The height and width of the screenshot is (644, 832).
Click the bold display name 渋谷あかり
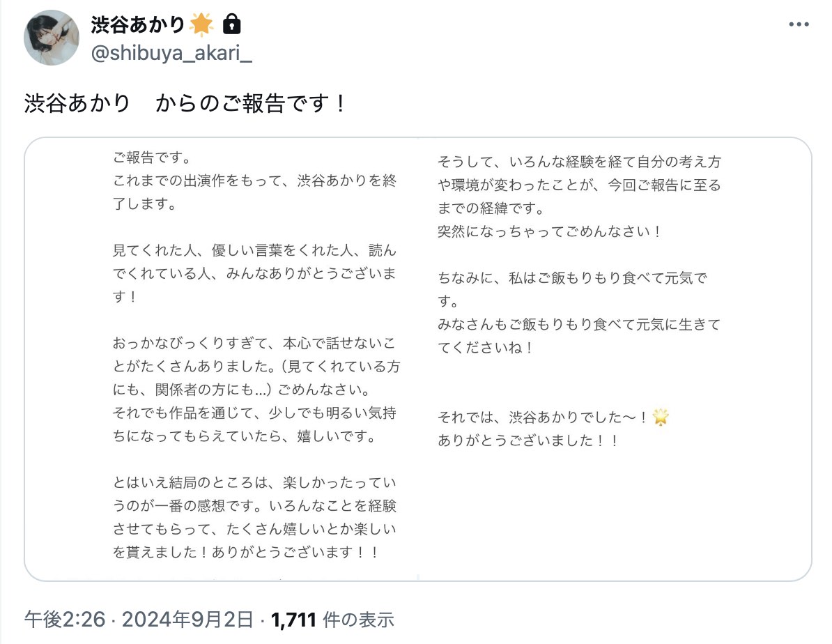[x=139, y=25]
